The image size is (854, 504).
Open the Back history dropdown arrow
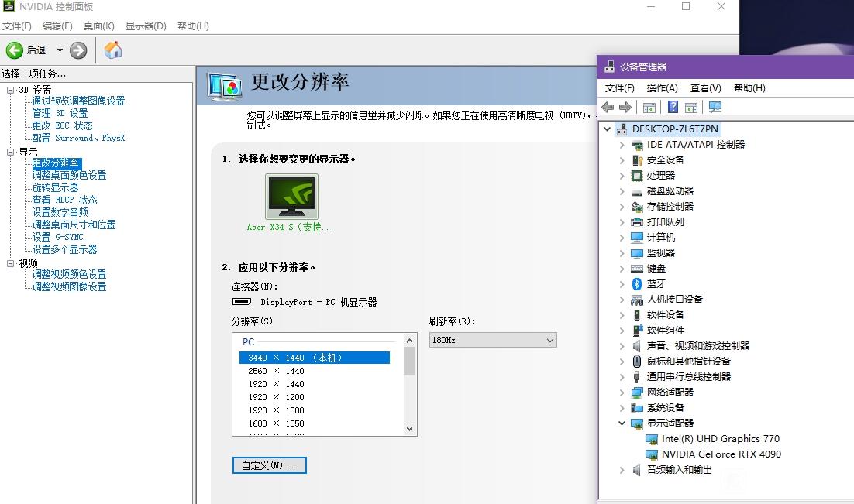pos(60,50)
